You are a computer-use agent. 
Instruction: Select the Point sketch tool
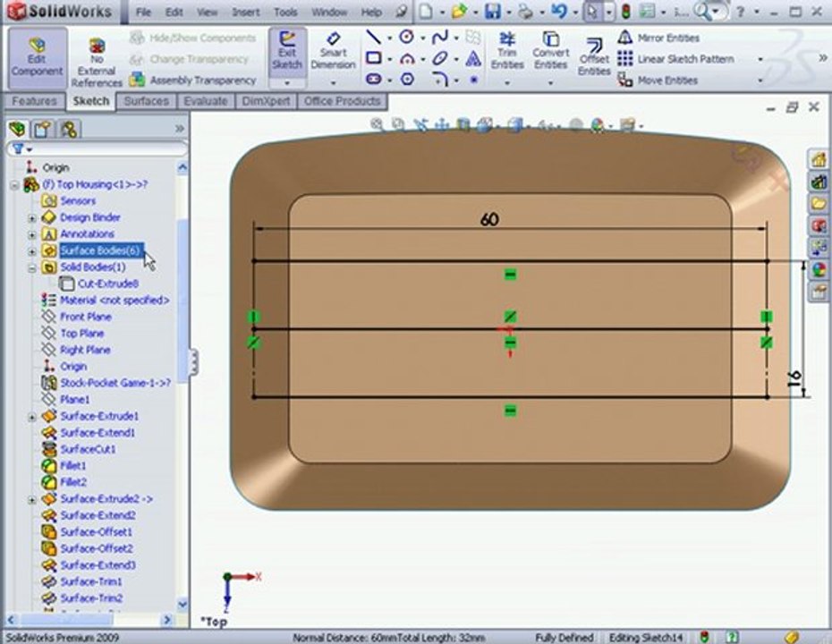pyautogui.click(x=473, y=80)
